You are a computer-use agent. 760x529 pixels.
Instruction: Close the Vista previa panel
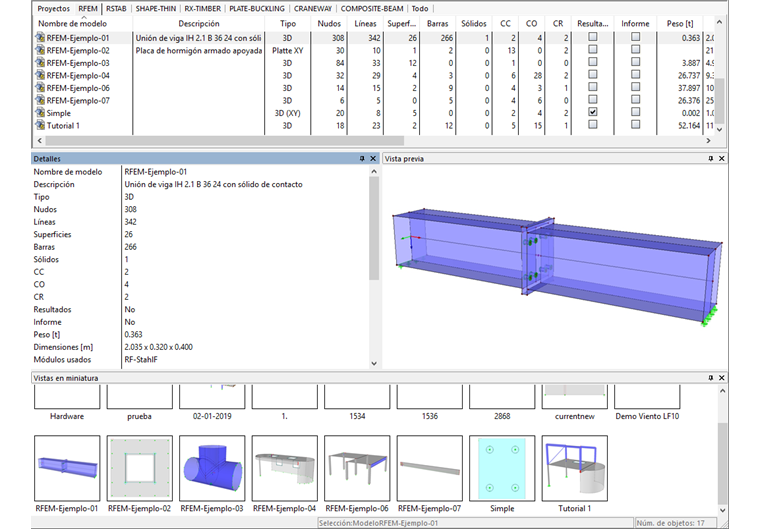pyautogui.click(x=722, y=159)
